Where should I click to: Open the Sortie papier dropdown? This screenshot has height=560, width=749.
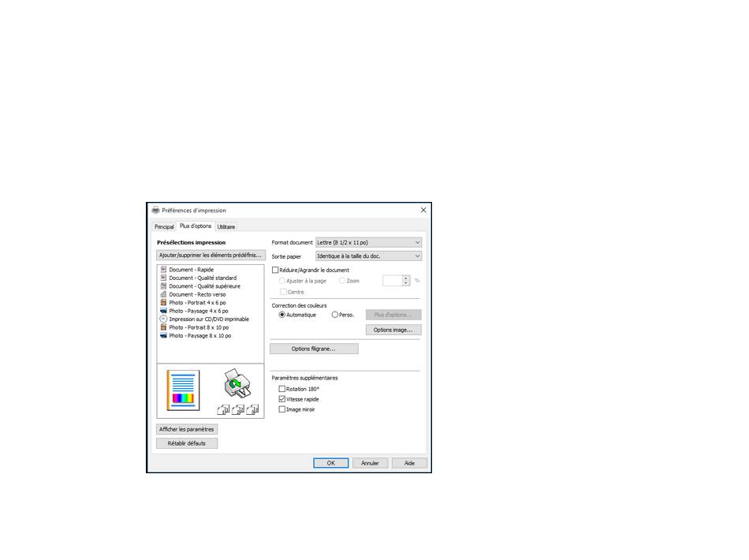coord(368,256)
